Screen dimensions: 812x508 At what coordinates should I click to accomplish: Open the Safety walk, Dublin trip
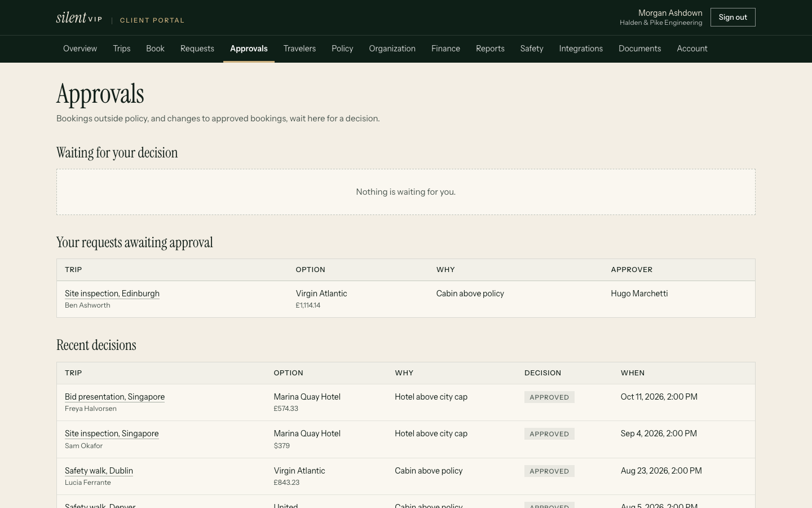[x=99, y=471]
